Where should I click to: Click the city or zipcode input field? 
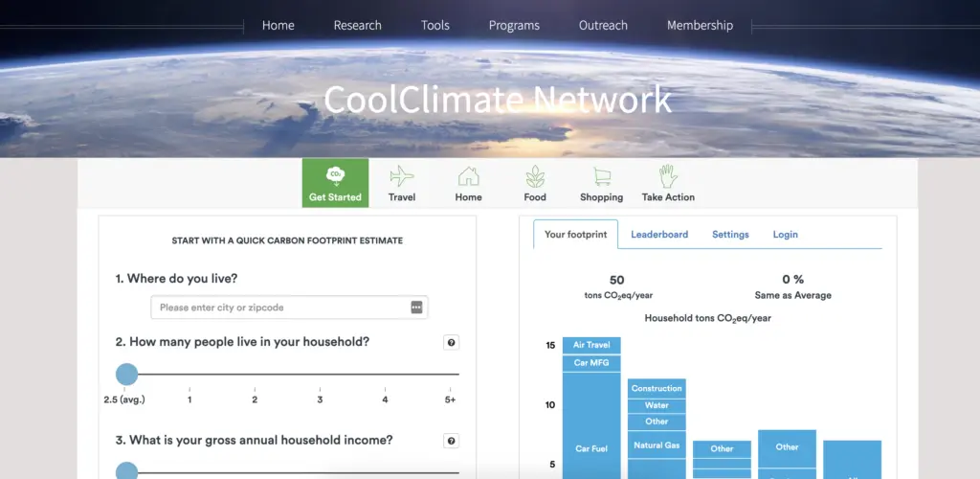(x=289, y=308)
